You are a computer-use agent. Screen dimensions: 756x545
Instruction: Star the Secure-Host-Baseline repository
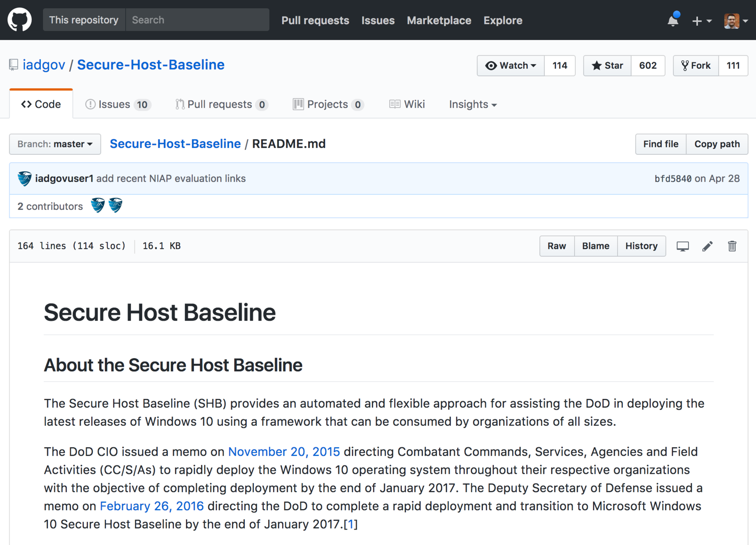tap(607, 65)
